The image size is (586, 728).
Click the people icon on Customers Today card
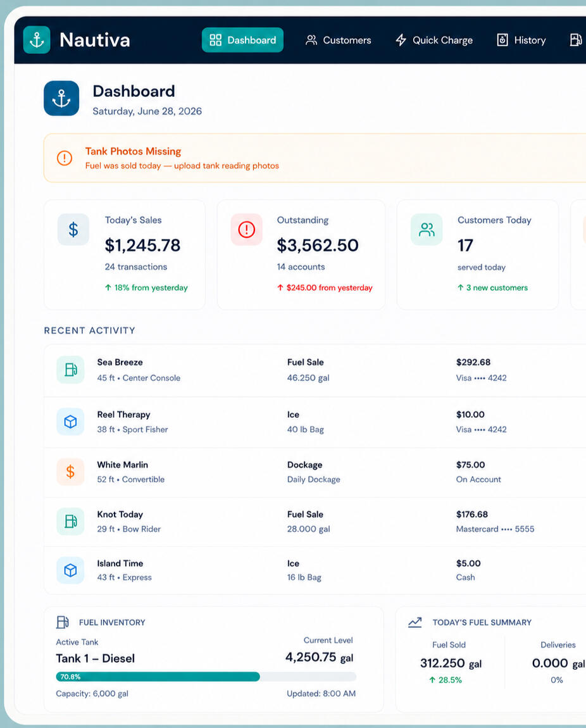point(427,229)
